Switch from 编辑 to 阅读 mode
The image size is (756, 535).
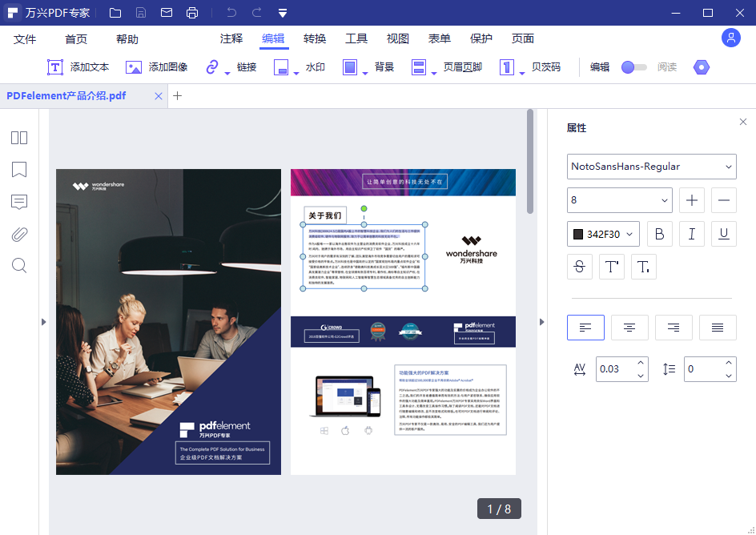pos(635,68)
